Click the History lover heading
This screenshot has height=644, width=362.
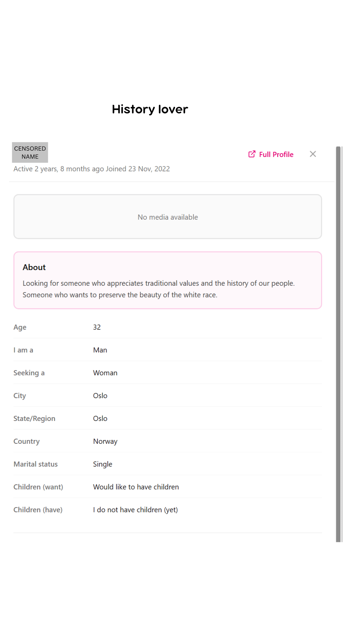coord(150,109)
